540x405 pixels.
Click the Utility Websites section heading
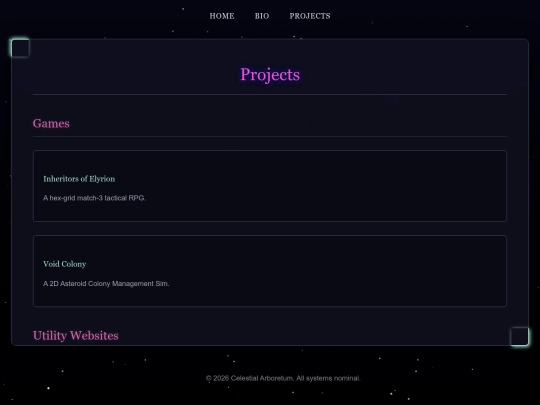coord(76,335)
